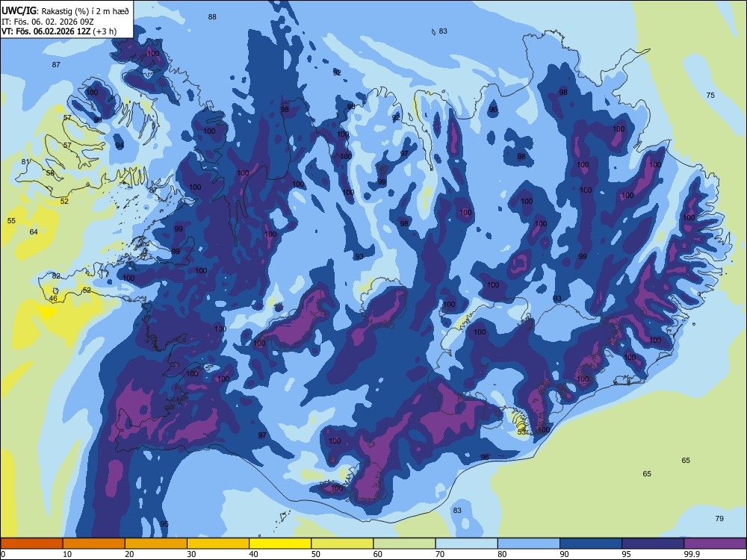
Task: Click the 30–40 amber legend swatch
Action: coord(218,544)
